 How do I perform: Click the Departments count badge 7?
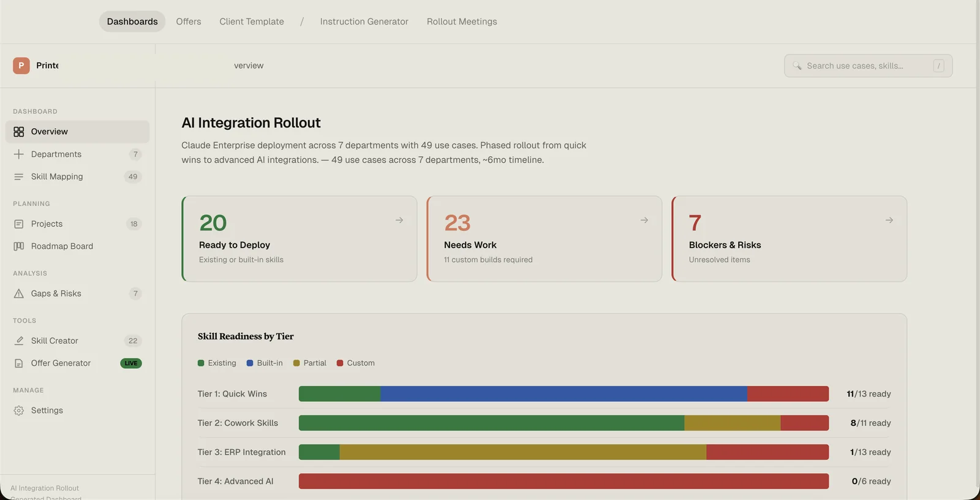pos(135,154)
